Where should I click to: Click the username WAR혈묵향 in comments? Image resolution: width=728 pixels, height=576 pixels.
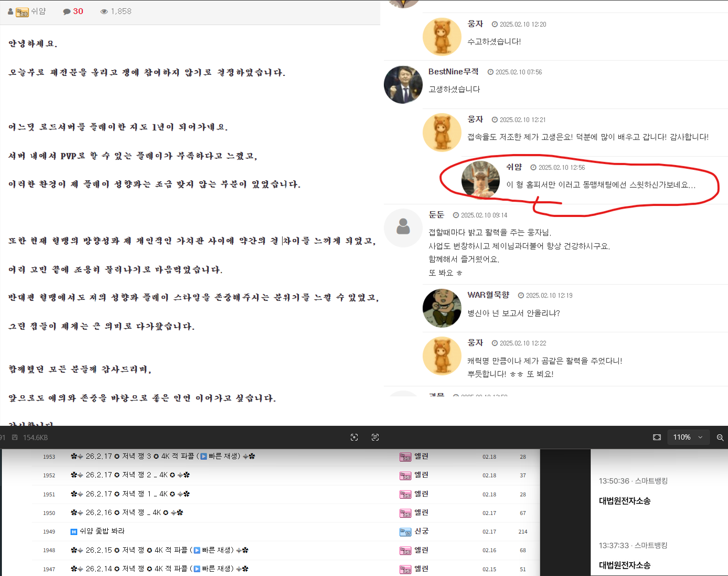[x=488, y=295]
